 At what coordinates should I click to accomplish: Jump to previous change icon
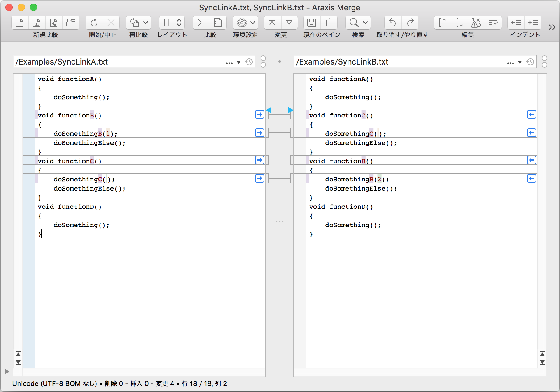272,23
